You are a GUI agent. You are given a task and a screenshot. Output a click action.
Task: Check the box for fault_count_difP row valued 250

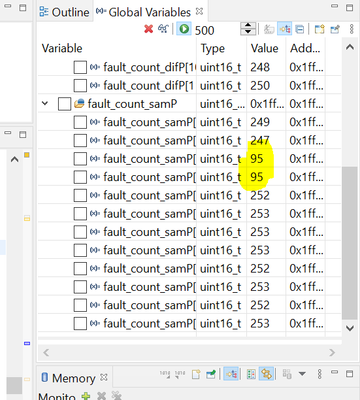click(80, 86)
